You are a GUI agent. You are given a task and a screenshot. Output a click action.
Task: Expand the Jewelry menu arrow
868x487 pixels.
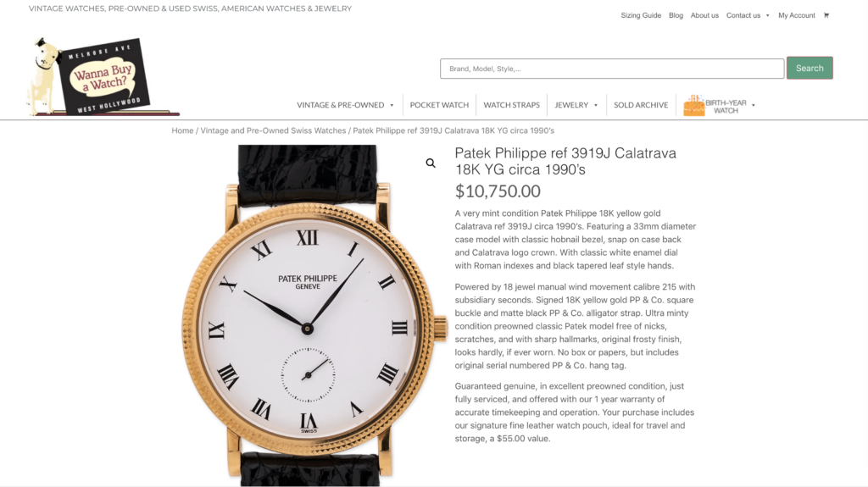pyautogui.click(x=596, y=105)
